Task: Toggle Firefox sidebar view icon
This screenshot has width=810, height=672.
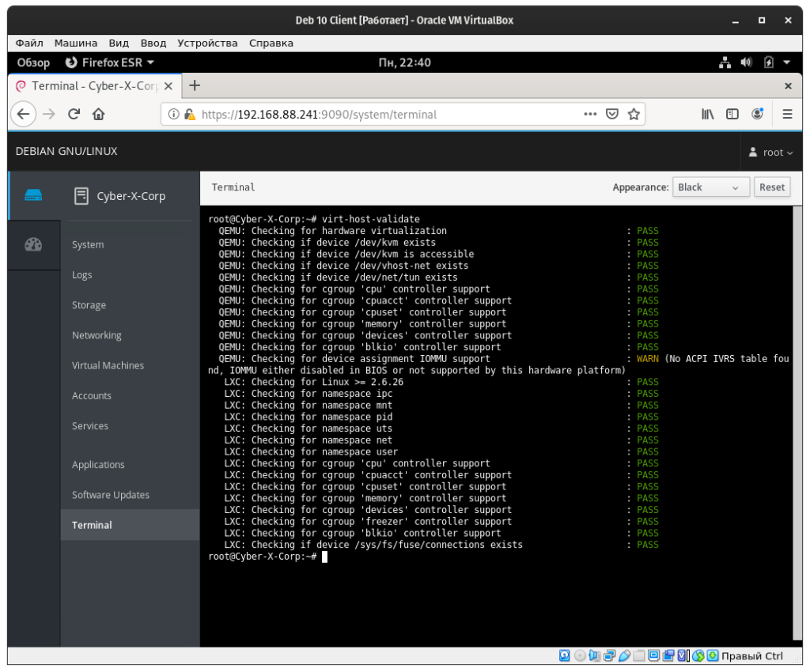Action: tap(732, 114)
